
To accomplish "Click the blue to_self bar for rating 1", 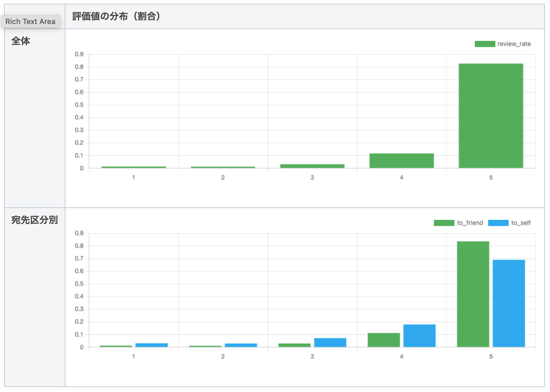I will tap(152, 345).
